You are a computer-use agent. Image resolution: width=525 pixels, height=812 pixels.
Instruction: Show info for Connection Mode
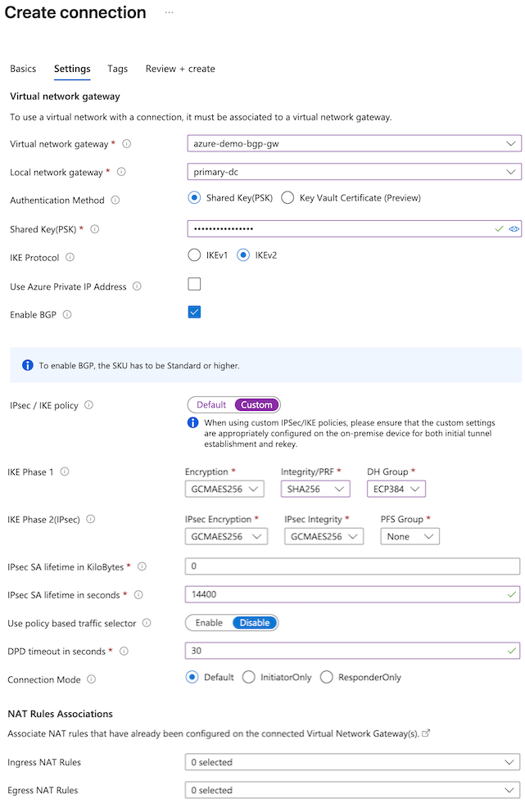point(91,679)
